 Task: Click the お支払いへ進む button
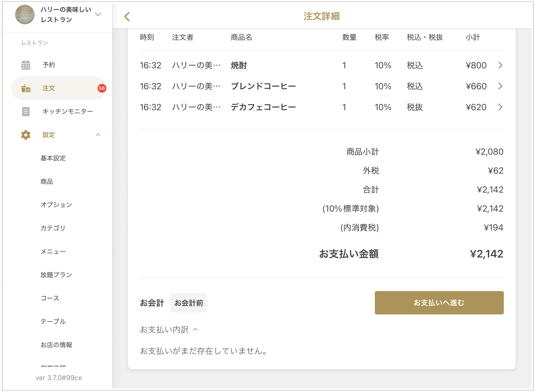tap(439, 303)
